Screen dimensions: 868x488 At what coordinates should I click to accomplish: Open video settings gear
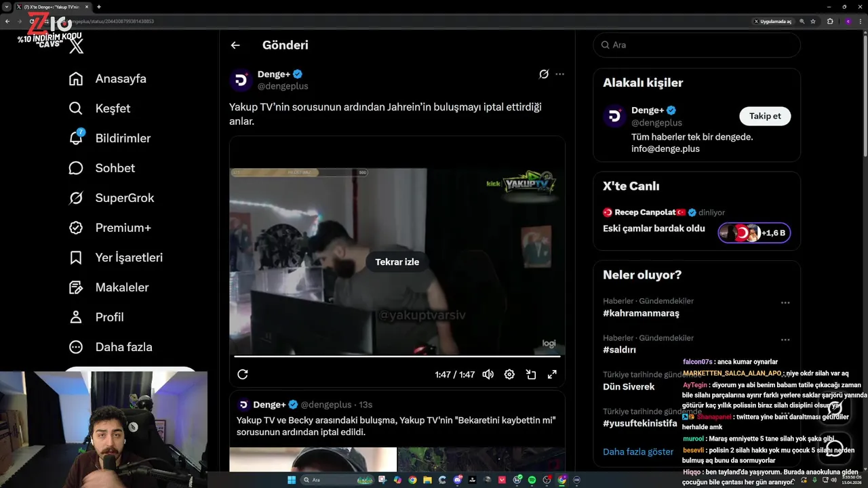click(x=509, y=374)
